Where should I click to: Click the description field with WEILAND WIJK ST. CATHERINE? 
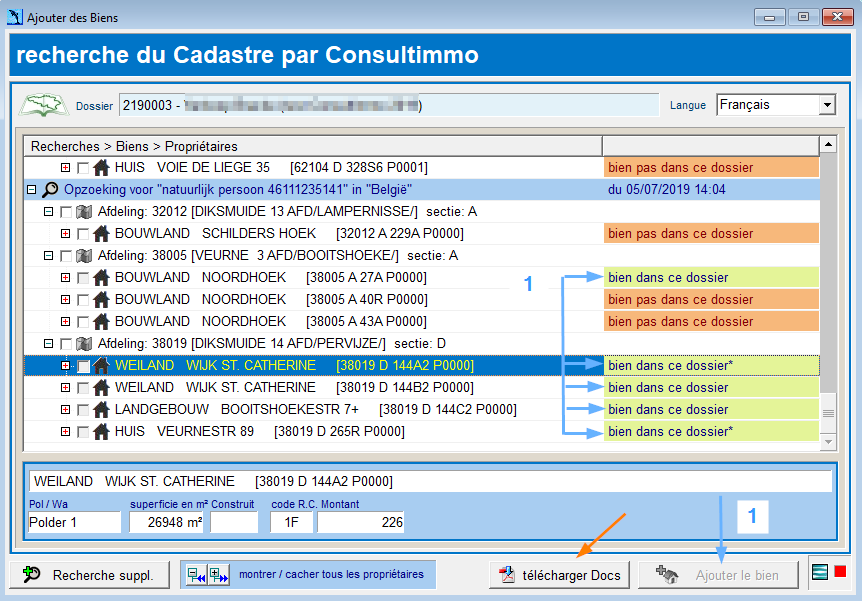tap(430, 482)
